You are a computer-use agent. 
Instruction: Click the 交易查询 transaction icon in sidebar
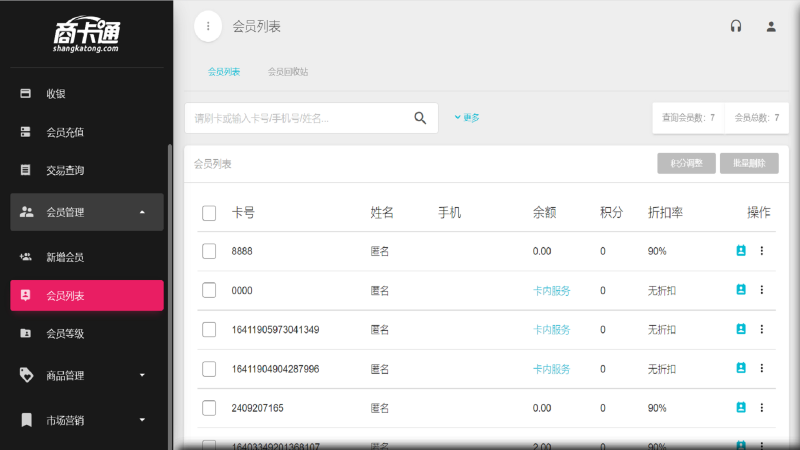pos(26,170)
